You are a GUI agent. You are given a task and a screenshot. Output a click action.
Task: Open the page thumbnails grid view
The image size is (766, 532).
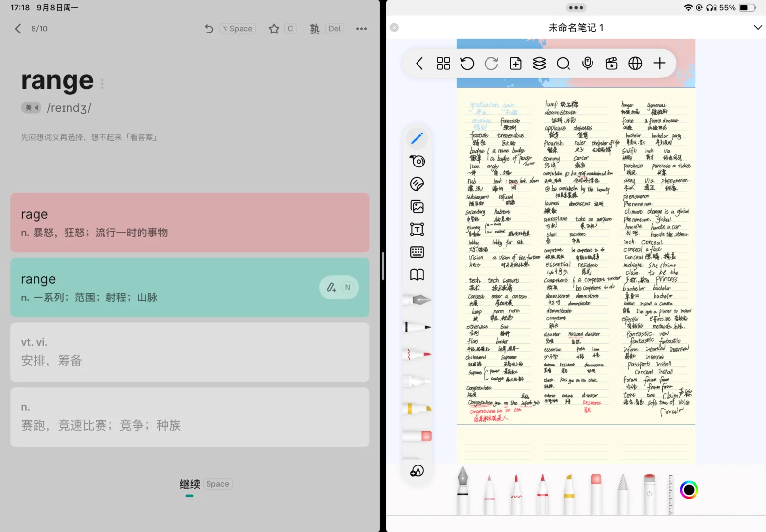(x=443, y=64)
